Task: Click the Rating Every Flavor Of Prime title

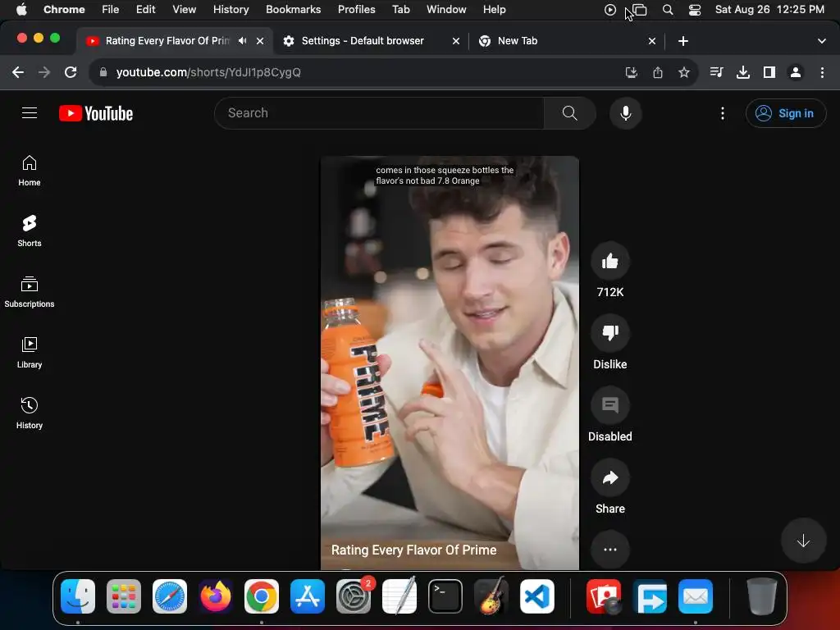Action: (413, 550)
